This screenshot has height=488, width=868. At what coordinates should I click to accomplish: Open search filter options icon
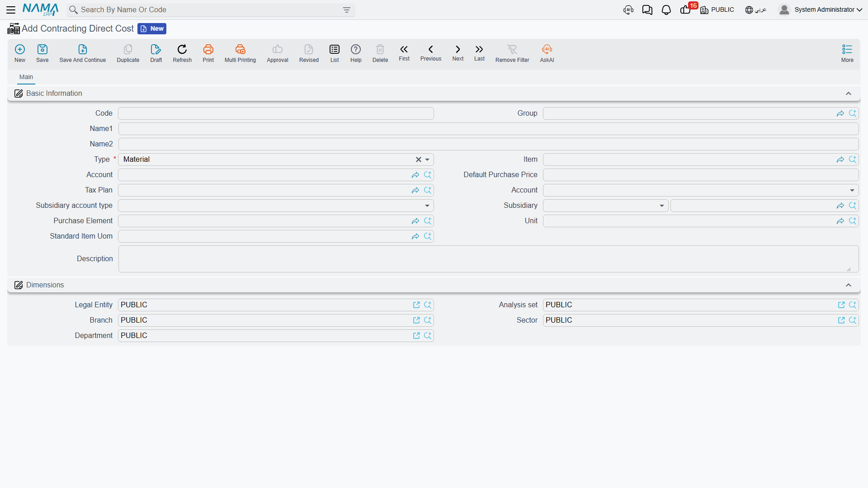[x=347, y=10]
